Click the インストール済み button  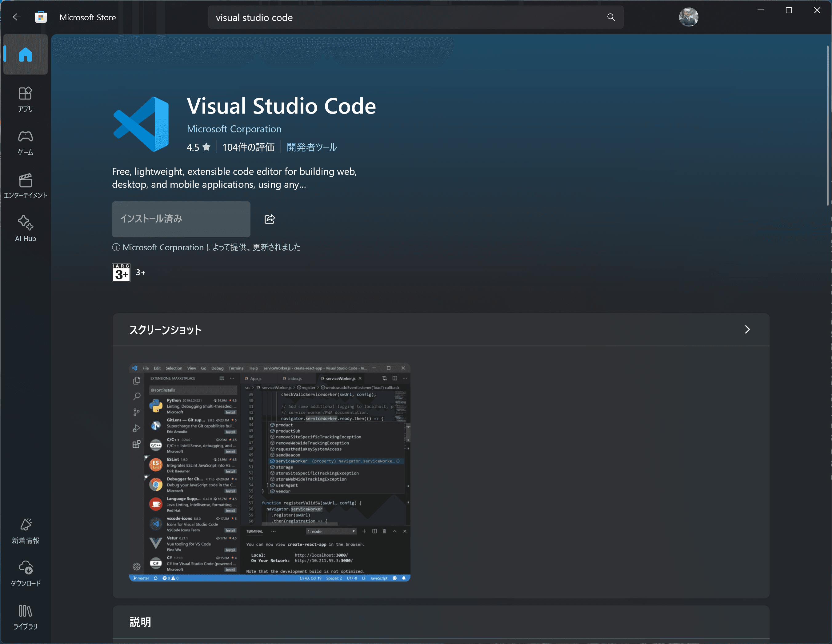(181, 219)
